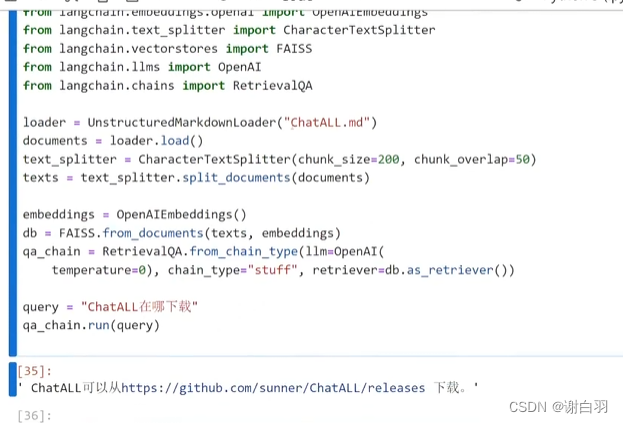Select the empty [36]: cell prompt
Screen dimensions: 623x423
35,415
